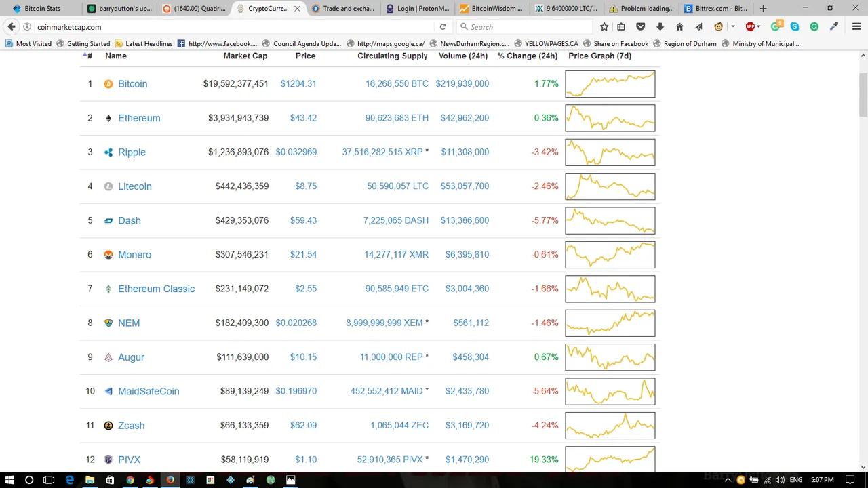Click the Bitcoin price $1204.31

point(298,84)
